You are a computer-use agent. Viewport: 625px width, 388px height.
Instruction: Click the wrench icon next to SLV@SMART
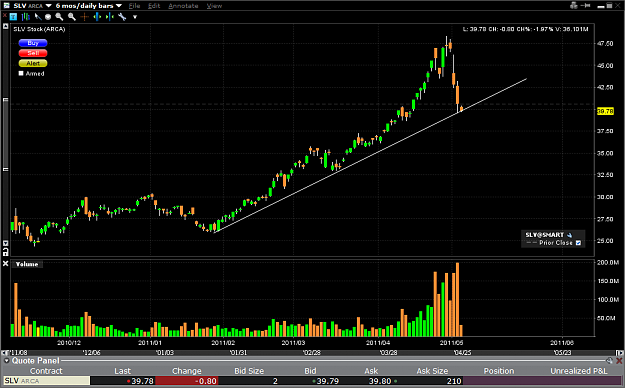tap(569, 235)
